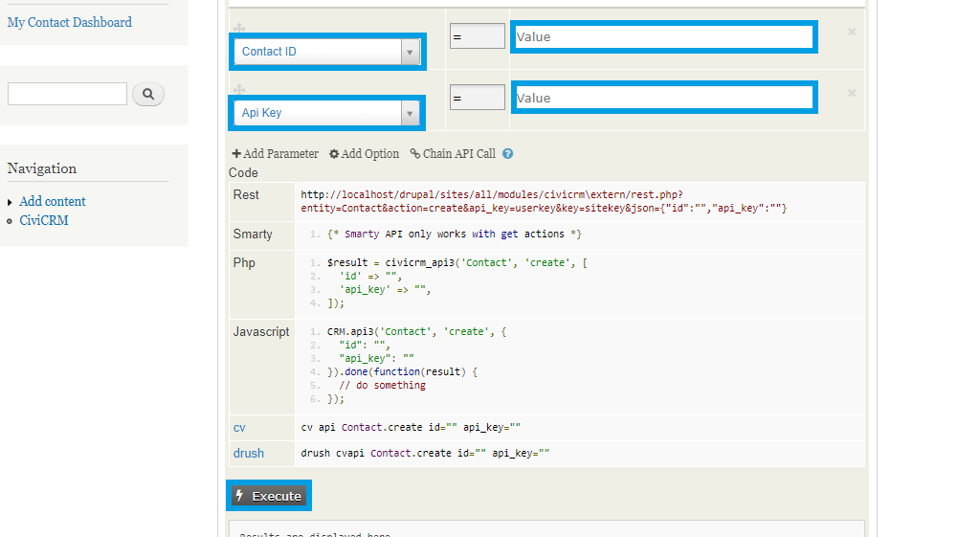Remove the Contact ID parameter row

851,33
